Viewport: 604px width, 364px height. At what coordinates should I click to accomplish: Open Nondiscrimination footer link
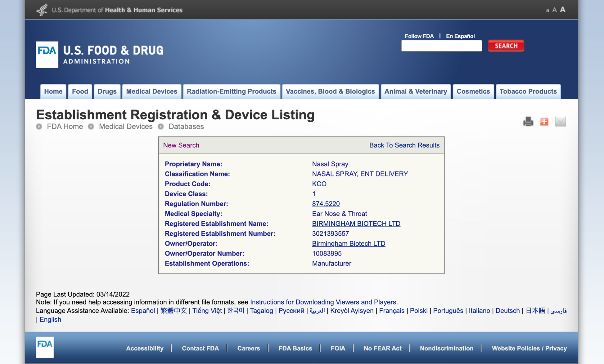[x=447, y=348]
